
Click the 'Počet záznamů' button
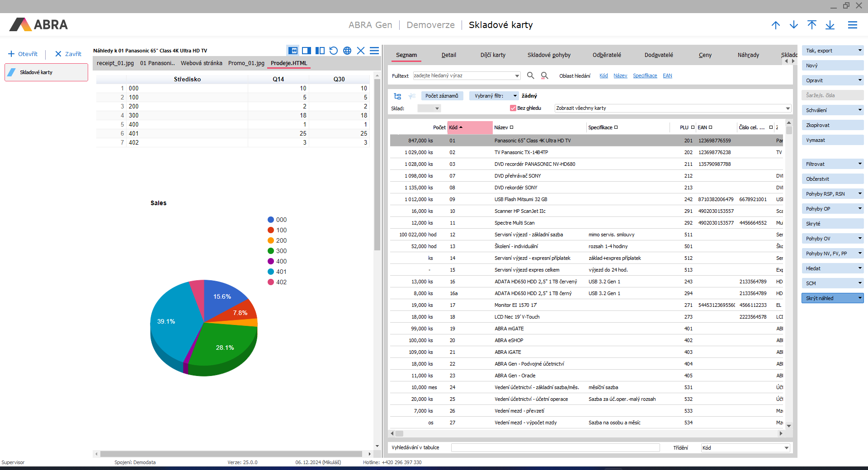(442, 96)
